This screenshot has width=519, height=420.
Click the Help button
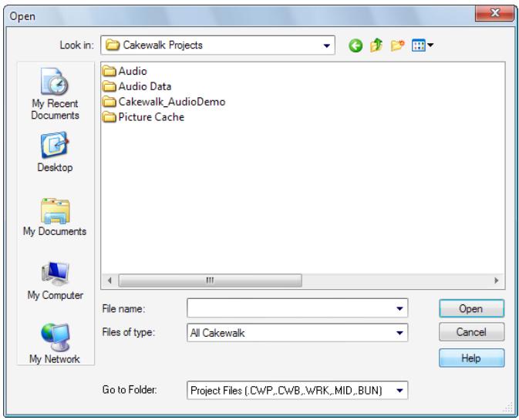(472, 358)
